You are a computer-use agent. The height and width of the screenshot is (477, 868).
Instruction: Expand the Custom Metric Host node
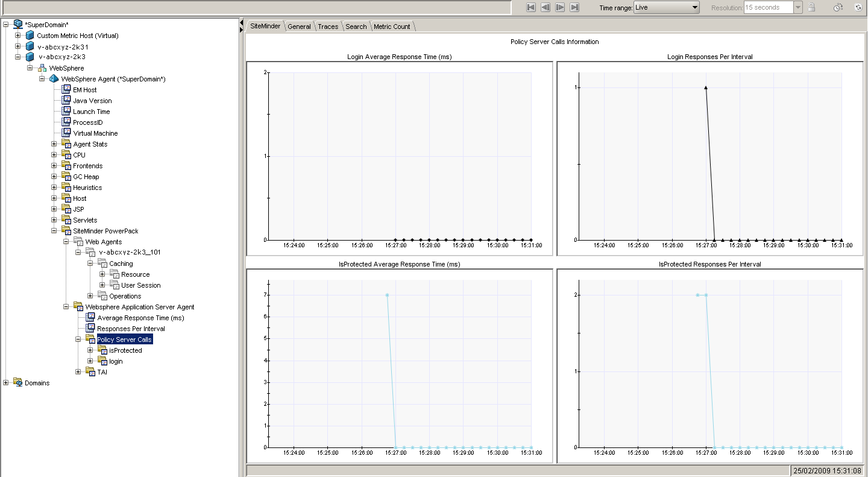pyautogui.click(x=18, y=36)
